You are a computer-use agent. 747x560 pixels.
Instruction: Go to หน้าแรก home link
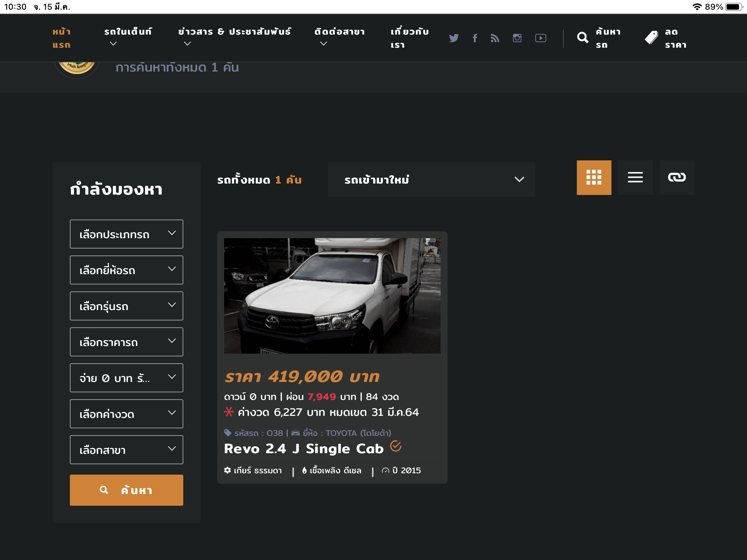[x=62, y=38]
